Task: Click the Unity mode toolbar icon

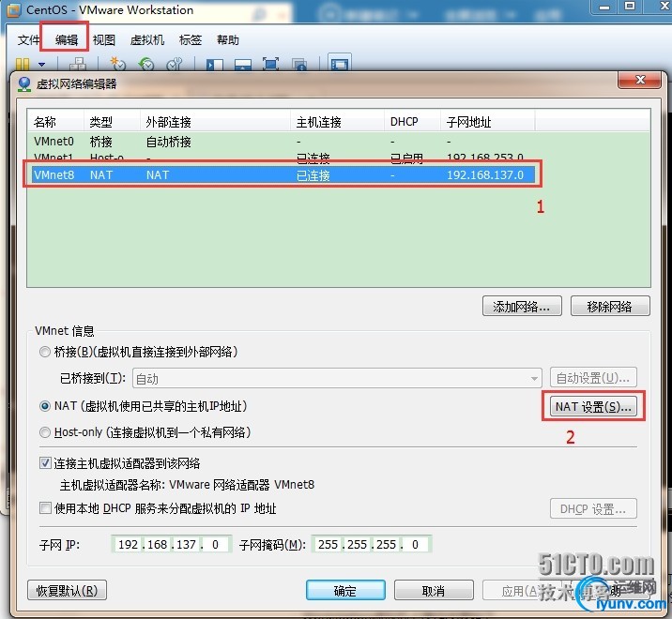Action: pos(299,65)
